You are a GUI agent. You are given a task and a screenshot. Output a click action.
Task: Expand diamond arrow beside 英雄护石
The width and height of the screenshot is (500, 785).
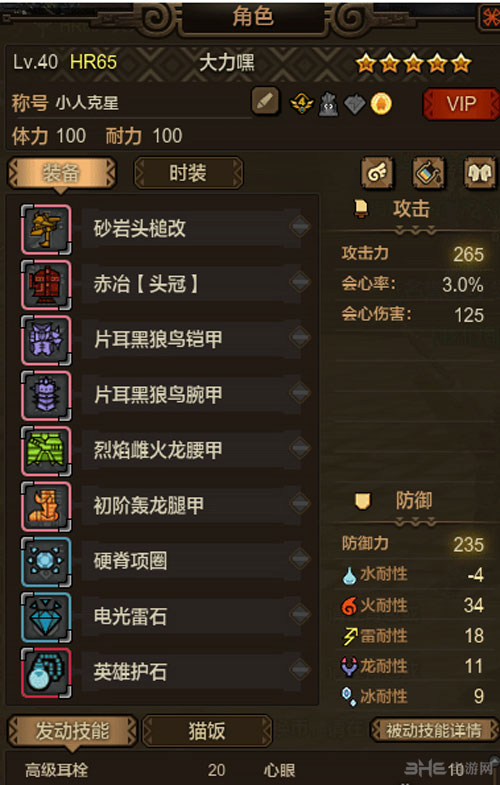(300, 670)
